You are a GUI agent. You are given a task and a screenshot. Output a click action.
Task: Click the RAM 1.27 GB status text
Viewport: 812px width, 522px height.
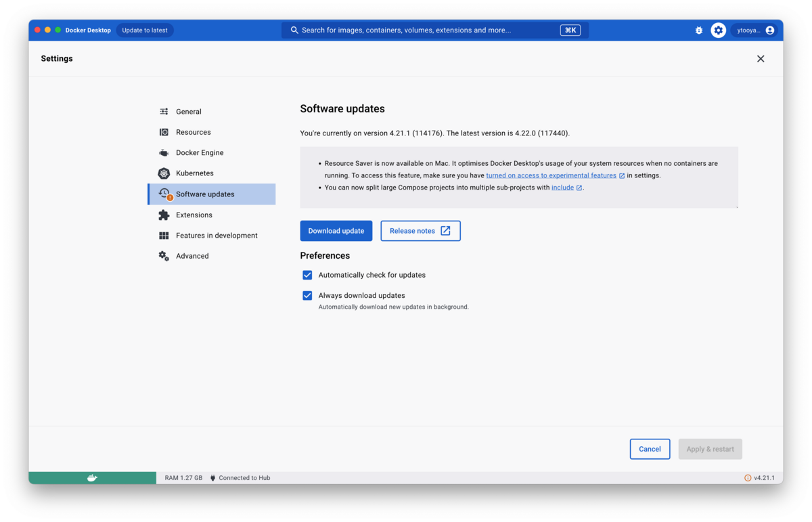click(183, 478)
